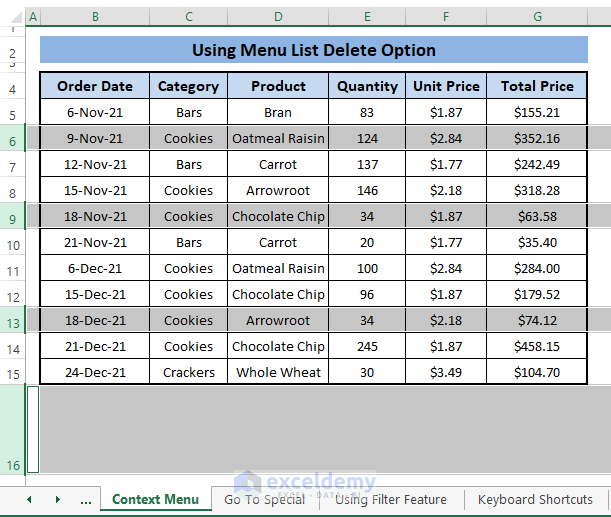Click the cell '6-Nov-21'
The image size is (611, 517).
coord(95,112)
